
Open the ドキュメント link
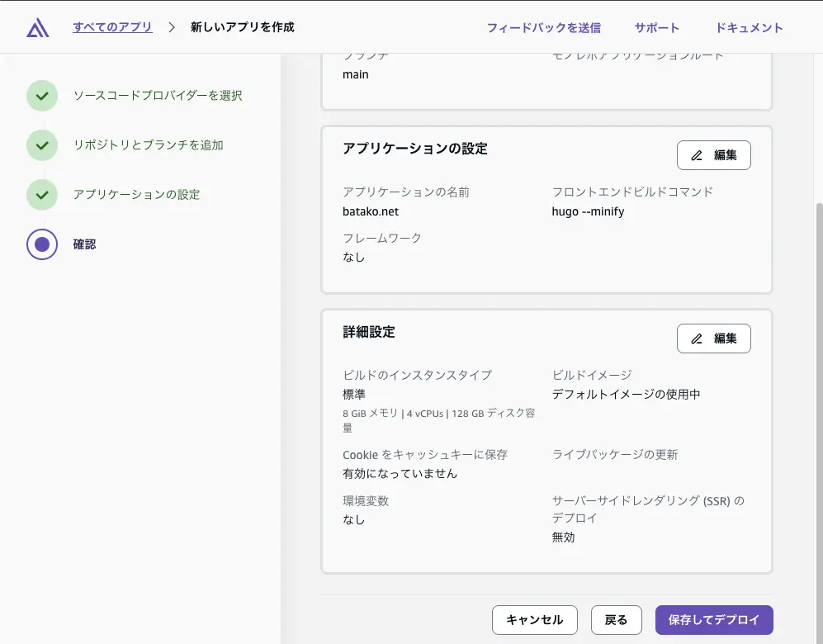[748, 26]
